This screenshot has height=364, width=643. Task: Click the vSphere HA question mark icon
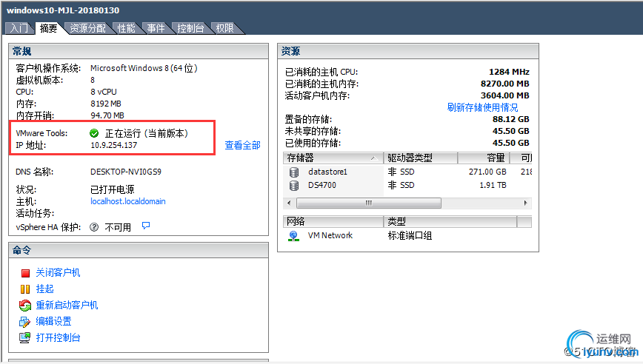tap(94, 227)
